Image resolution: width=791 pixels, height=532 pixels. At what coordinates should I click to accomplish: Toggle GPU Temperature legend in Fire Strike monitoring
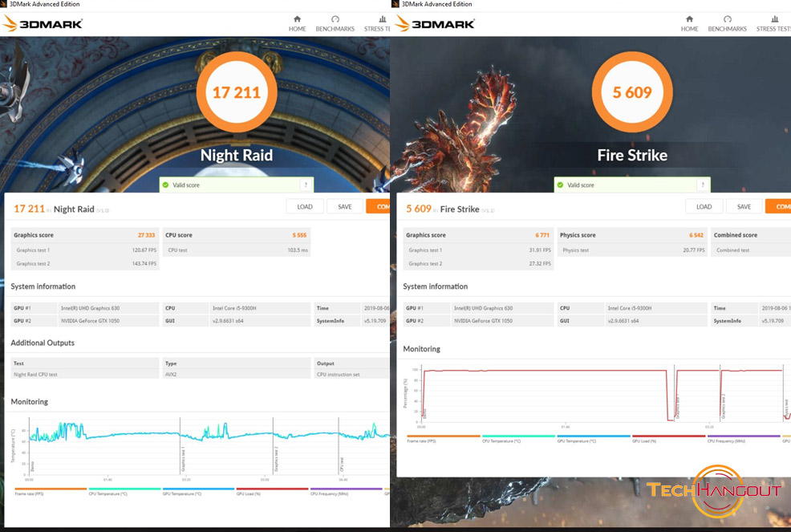point(594,439)
